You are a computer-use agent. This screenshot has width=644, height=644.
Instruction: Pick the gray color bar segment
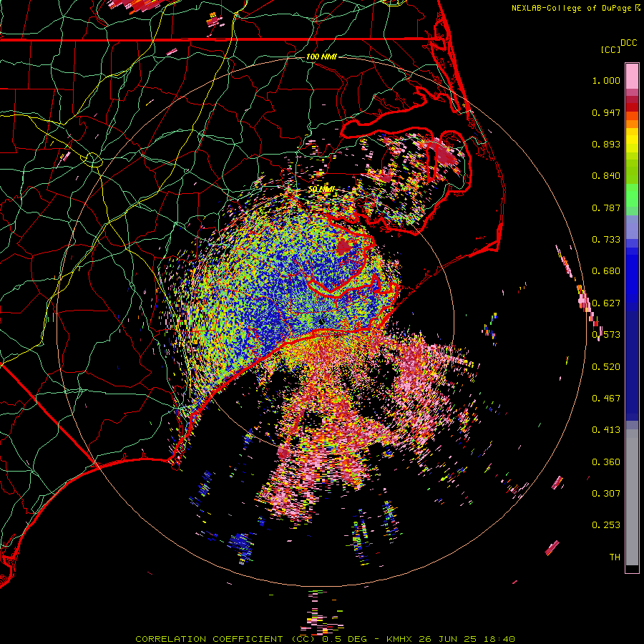[x=632, y=497]
